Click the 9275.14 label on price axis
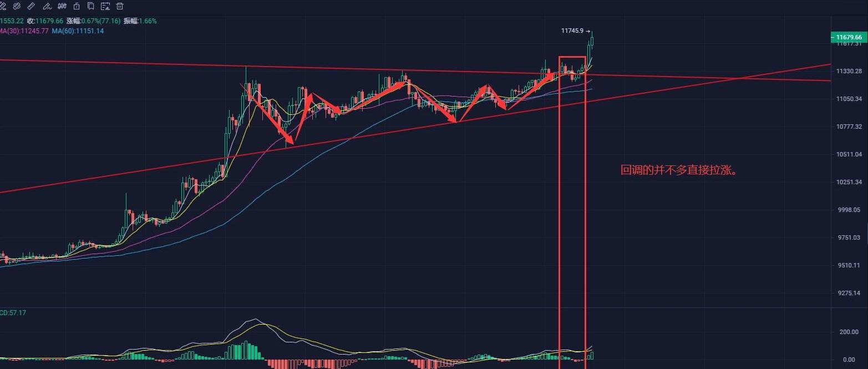The width and height of the screenshot is (868, 369). pos(849,293)
